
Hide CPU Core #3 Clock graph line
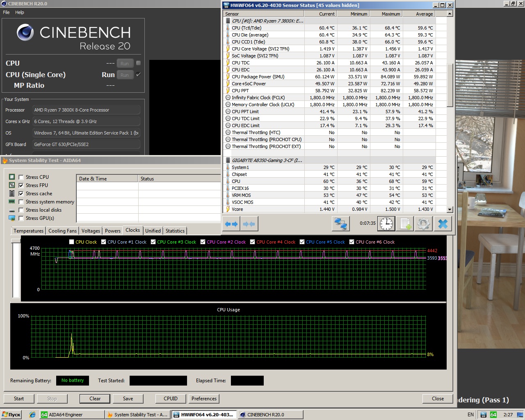[153, 242]
